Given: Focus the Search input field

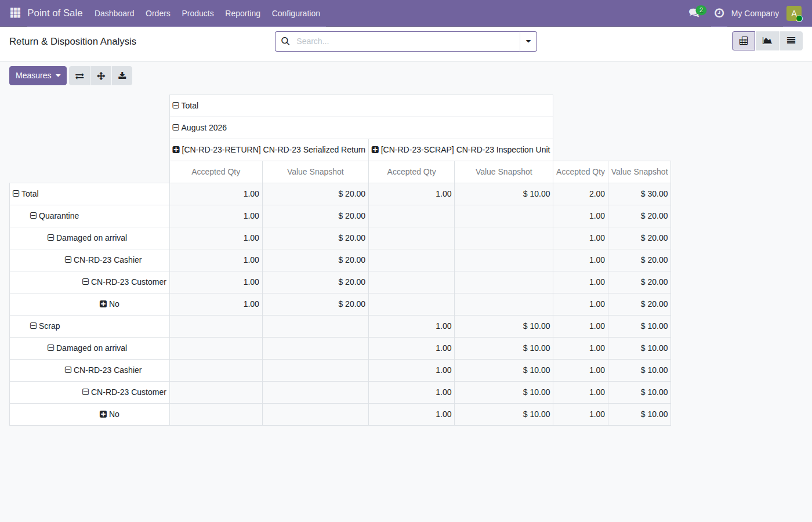Looking at the screenshot, I should [x=406, y=41].
